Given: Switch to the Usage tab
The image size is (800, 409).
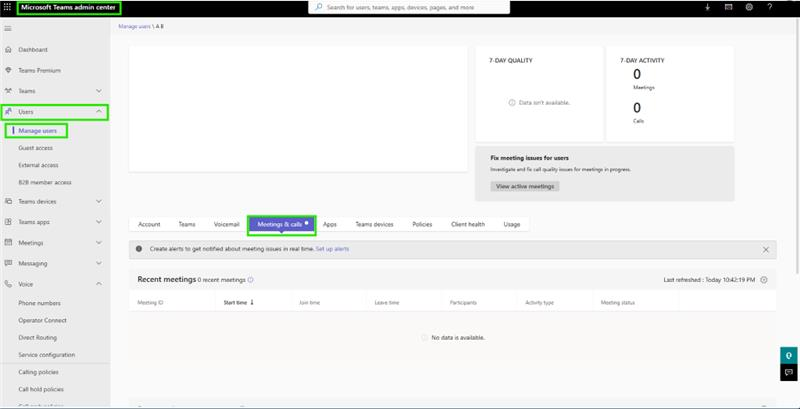Looking at the screenshot, I should coord(512,224).
